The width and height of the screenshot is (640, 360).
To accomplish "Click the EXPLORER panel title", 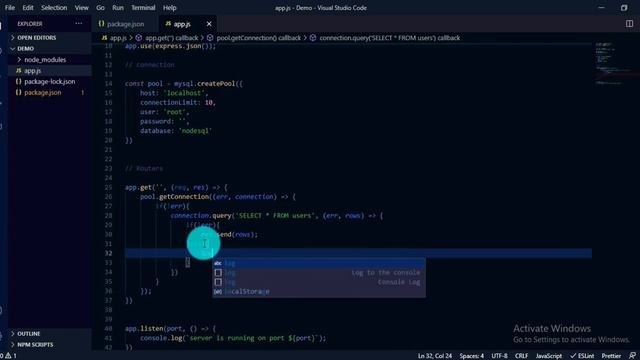I will [30, 24].
